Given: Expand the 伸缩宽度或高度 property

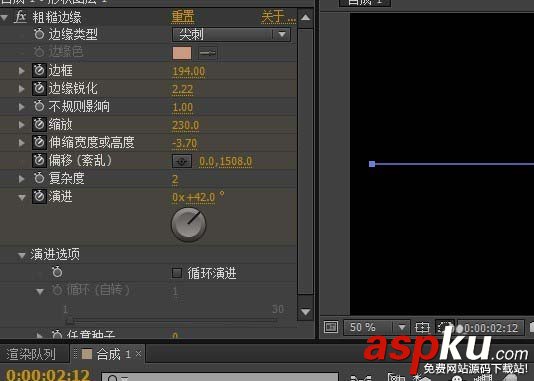Looking at the screenshot, I should coord(21,143).
